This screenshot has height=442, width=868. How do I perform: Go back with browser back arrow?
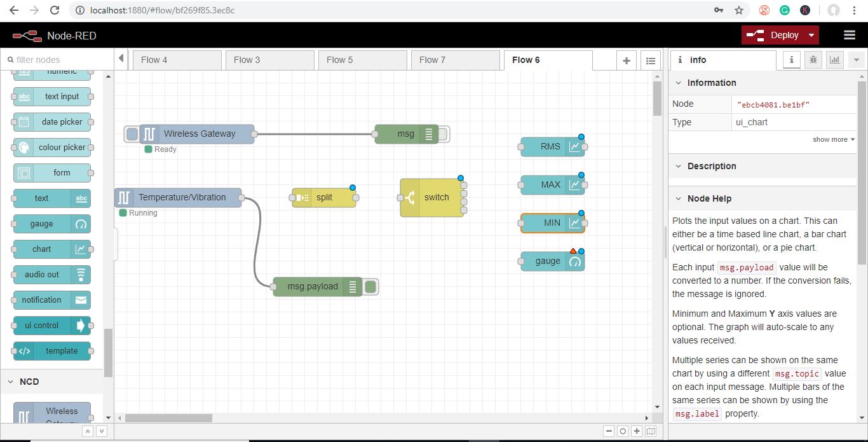tap(14, 10)
